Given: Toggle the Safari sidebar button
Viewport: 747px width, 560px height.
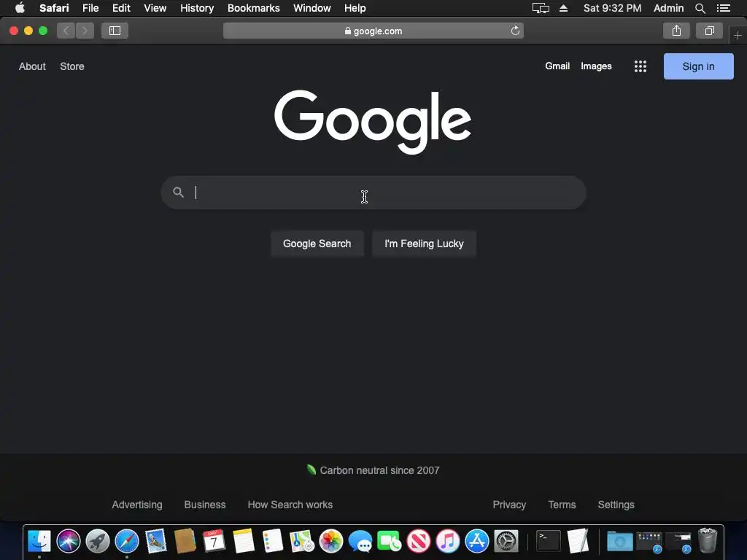Looking at the screenshot, I should pyautogui.click(x=115, y=31).
